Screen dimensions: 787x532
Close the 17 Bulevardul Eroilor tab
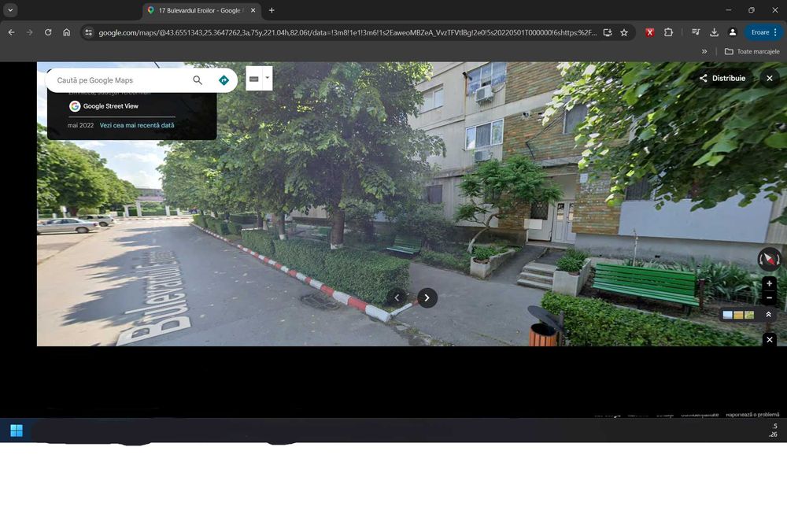coord(253,10)
